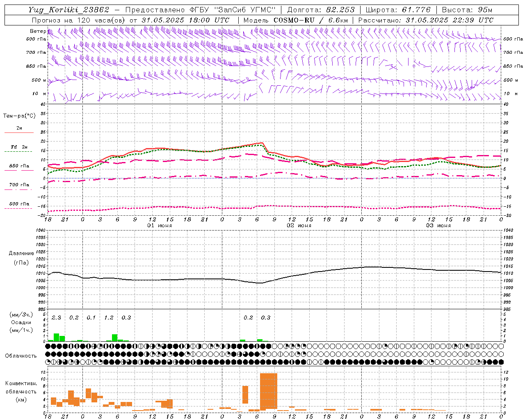
Task: Click the Широта: 61.776 value
Action: click(397, 10)
